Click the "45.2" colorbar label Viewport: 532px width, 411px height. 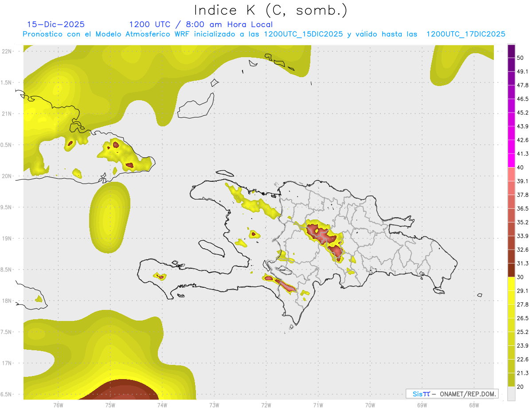pos(523,113)
